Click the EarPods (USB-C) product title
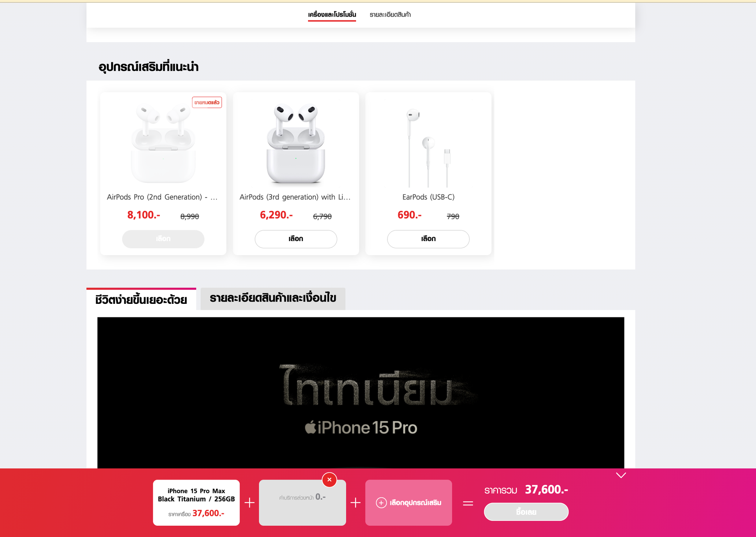 [x=428, y=197]
